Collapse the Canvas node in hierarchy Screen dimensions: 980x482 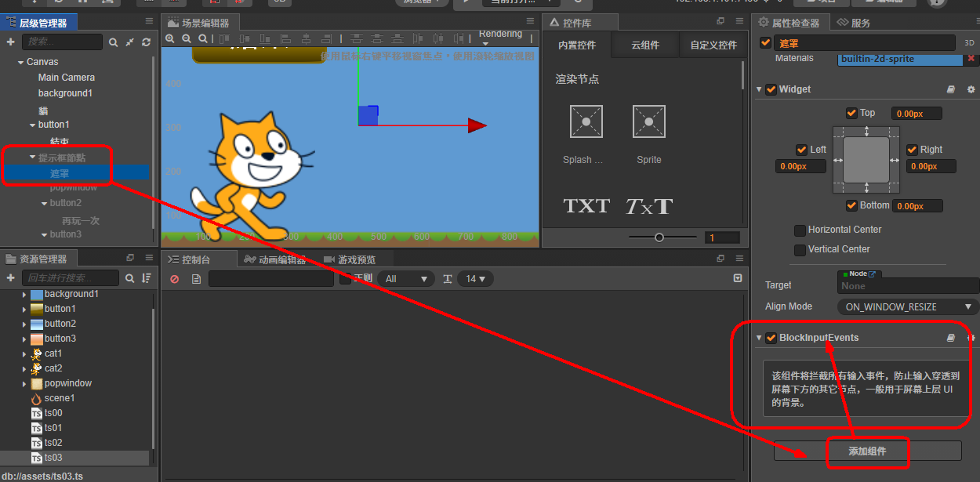20,62
